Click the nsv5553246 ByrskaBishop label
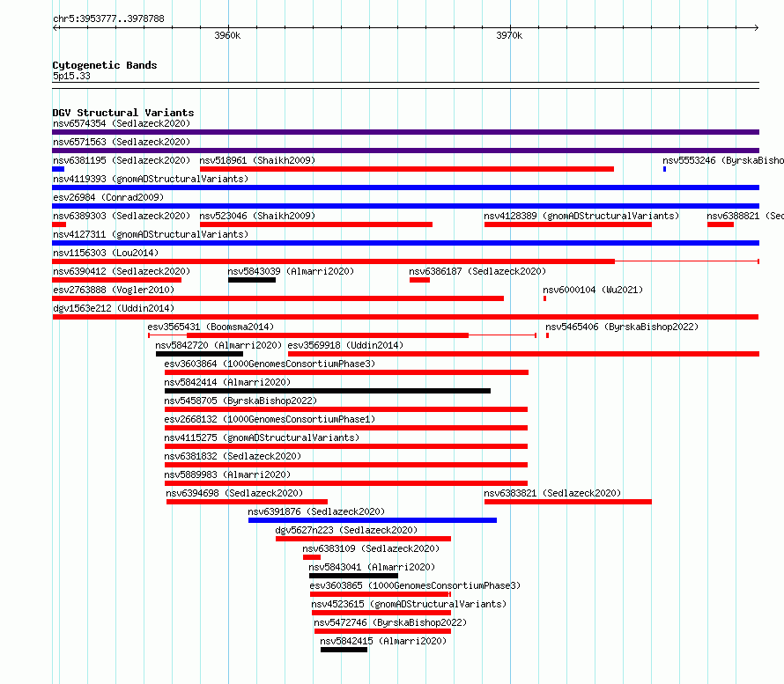This screenshot has height=684, width=784. pyautogui.click(x=723, y=160)
